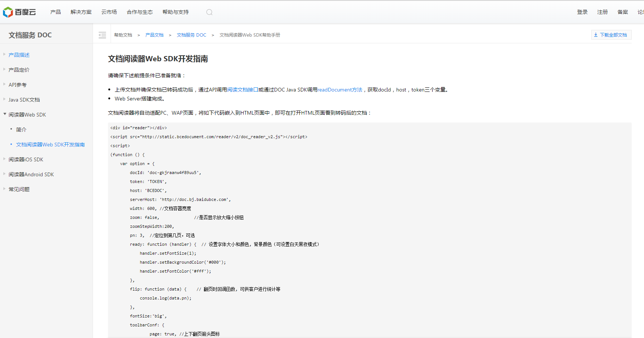The width and height of the screenshot is (644, 338).
Task: Open 解决方案 menu in top navigation
Action: click(x=81, y=12)
